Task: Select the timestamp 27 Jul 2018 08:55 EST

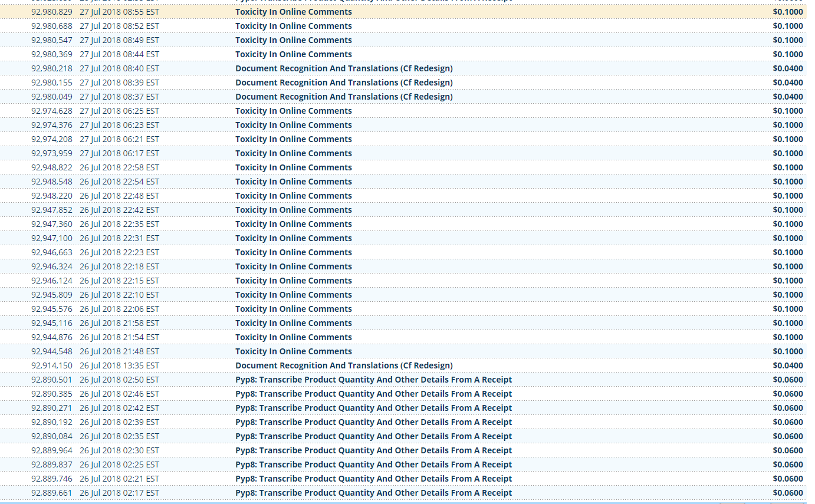Action: (119, 12)
